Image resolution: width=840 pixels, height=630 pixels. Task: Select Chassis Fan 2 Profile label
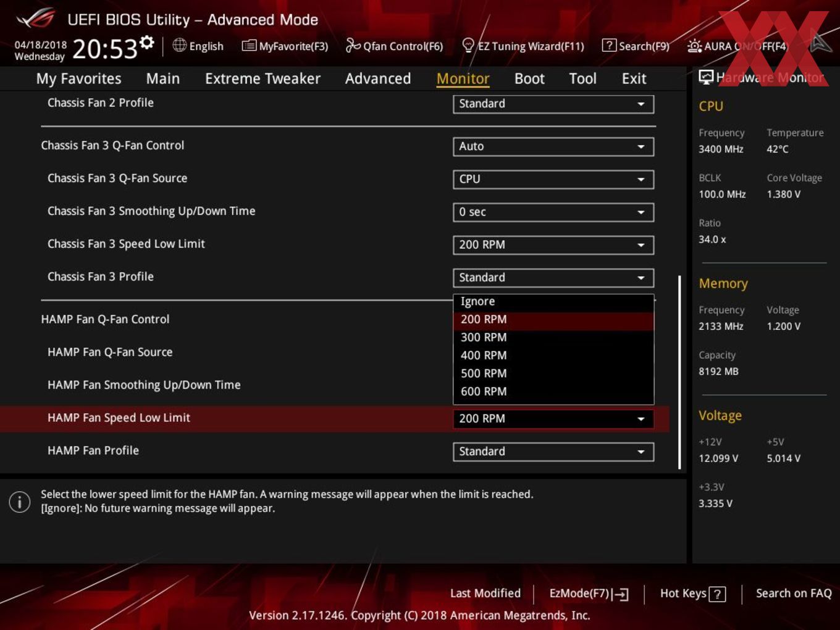tap(101, 103)
